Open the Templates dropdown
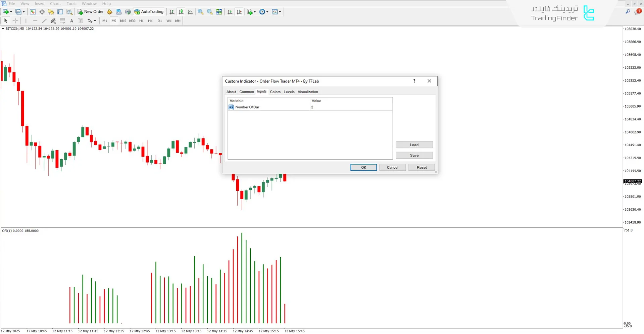Viewport: 644px width, 334px height. coord(277,12)
